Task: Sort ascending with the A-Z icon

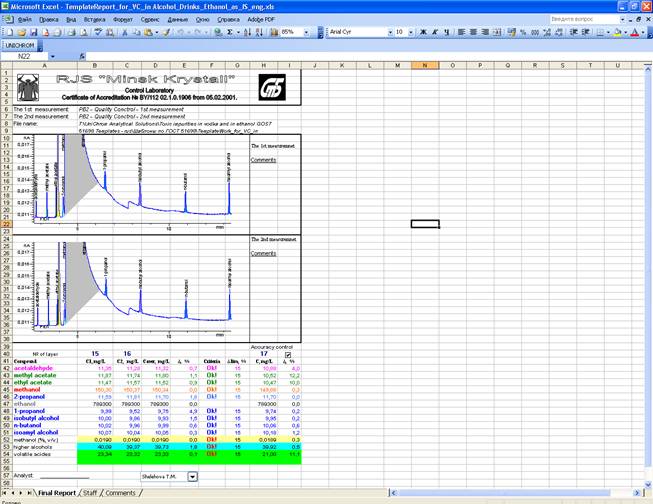Action: [247, 32]
